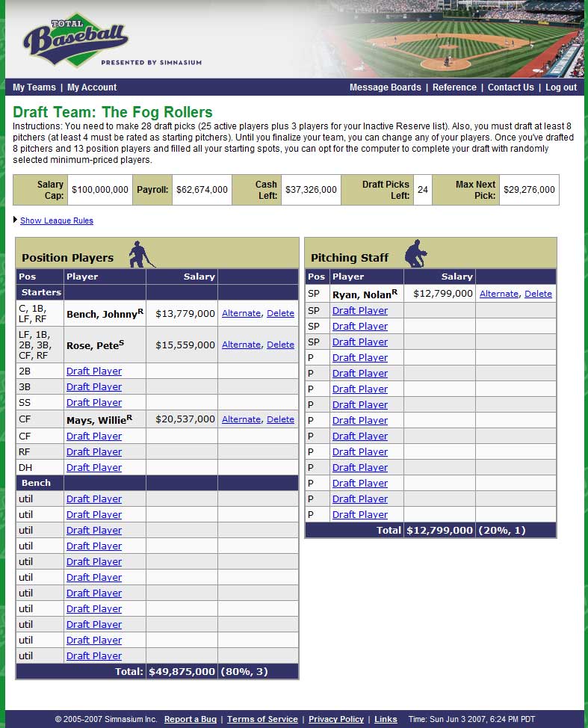Draft a player for the SS slot
The image size is (588, 728).
(94, 403)
